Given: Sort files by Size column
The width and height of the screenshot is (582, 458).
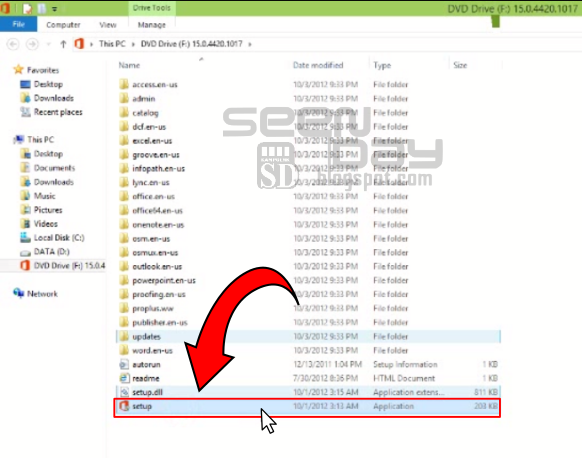Looking at the screenshot, I should coord(460,65).
